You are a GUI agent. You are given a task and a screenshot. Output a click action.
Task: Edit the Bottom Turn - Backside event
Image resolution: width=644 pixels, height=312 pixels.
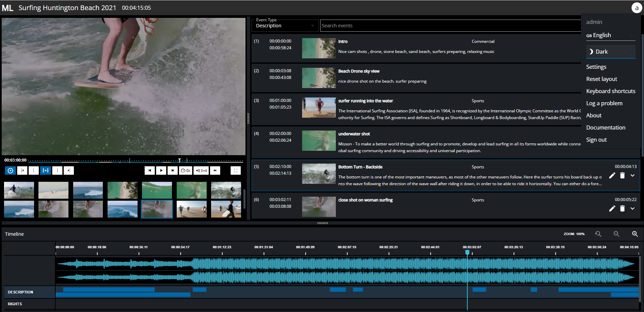[x=612, y=175]
